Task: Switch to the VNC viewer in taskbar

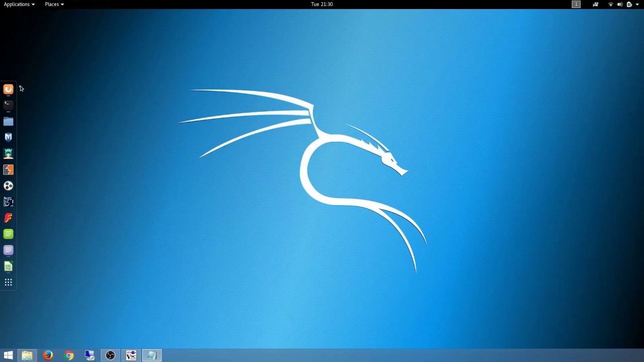Action: (131, 355)
